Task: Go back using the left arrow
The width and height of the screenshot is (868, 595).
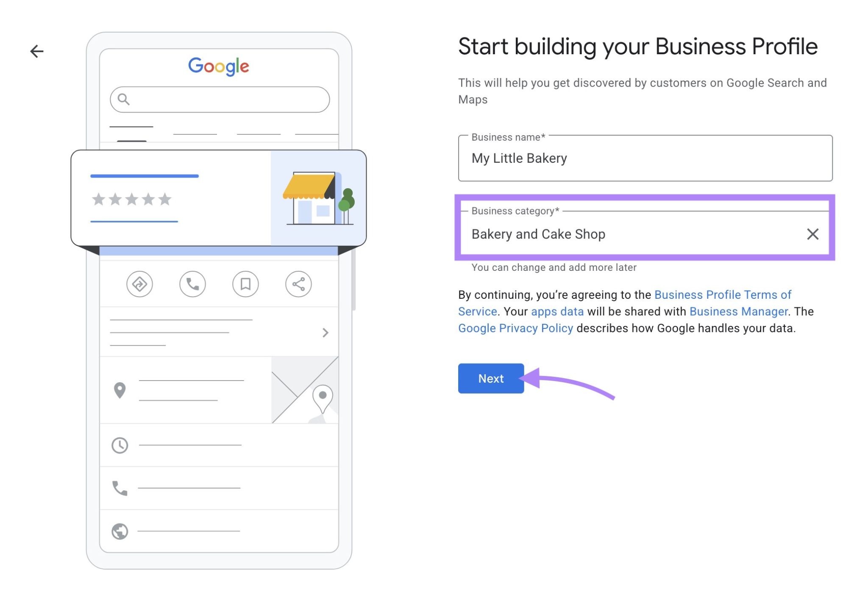Action: tap(37, 51)
